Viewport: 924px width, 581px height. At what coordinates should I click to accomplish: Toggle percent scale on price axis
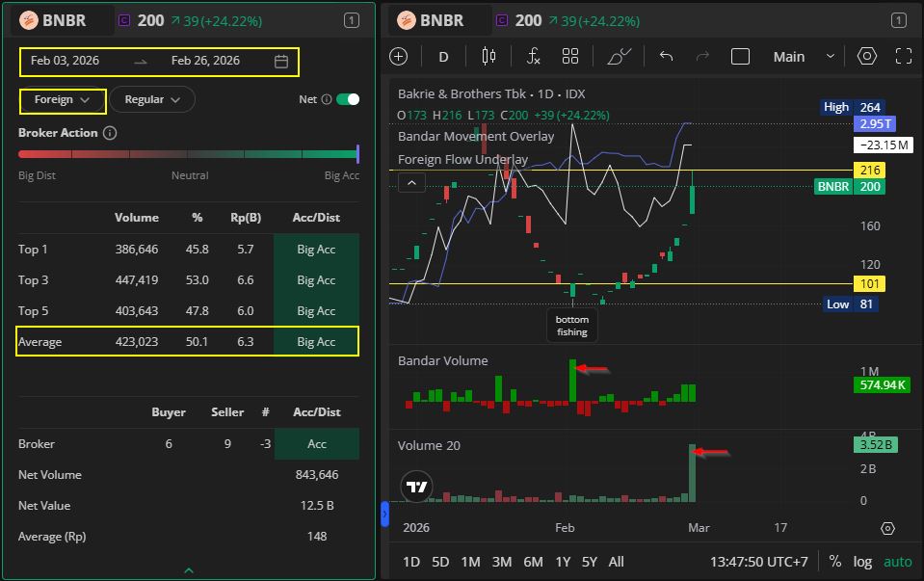point(834,562)
